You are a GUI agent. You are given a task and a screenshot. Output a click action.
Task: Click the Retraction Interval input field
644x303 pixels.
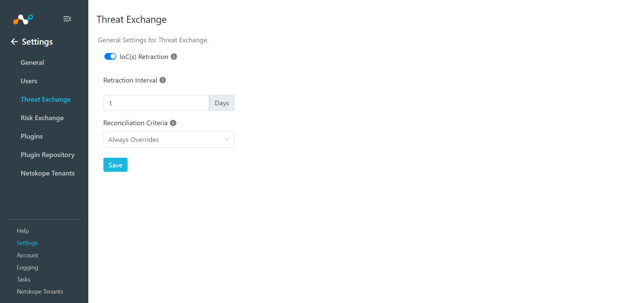(x=156, y=103)
